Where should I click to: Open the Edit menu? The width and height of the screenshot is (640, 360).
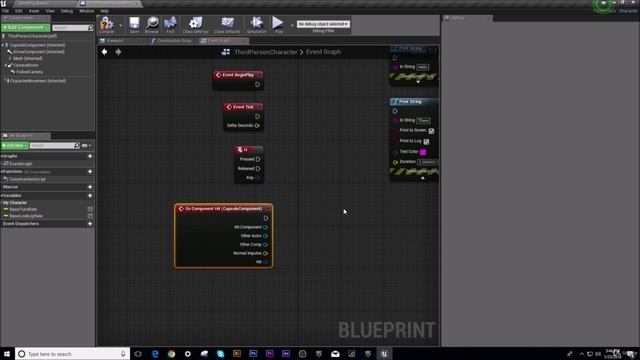(19, 11)
